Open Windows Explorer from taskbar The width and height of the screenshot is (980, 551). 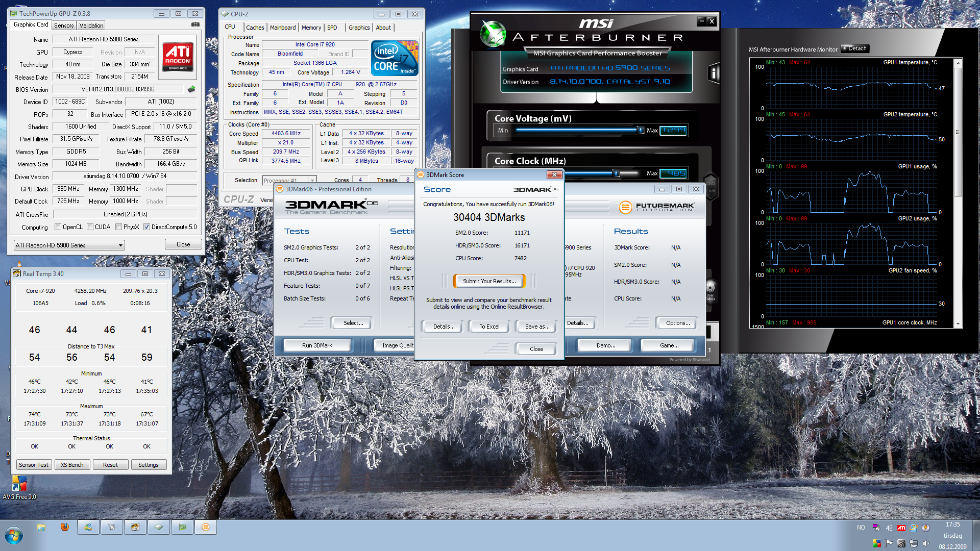(41, 527)
